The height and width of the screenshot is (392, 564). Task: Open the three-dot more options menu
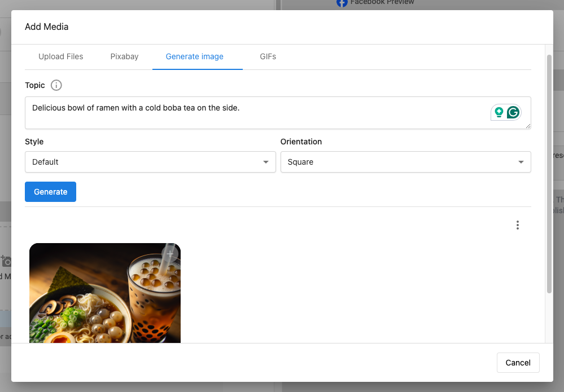[x=517, y=225]
